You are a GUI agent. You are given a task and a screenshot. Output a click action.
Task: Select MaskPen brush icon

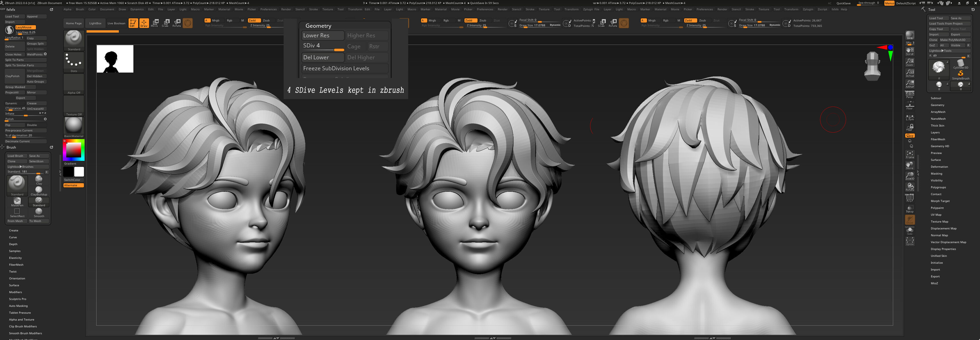coord(17,202)
